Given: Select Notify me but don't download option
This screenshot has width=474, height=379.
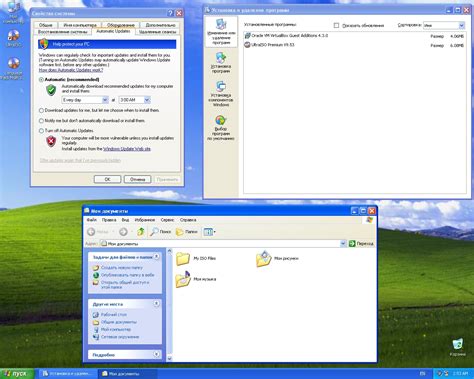Looking at the screenshot, I should pos(41,121).
